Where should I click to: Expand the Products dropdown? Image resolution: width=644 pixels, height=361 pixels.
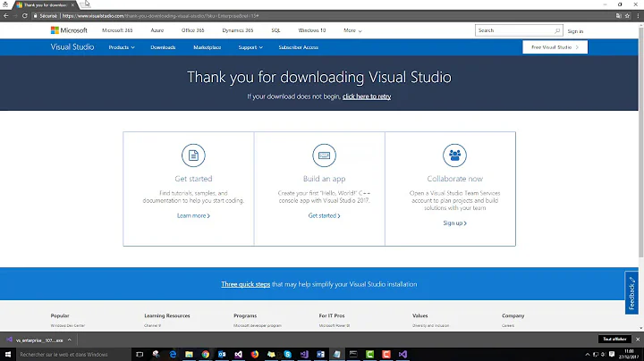[x=122, y=47]
